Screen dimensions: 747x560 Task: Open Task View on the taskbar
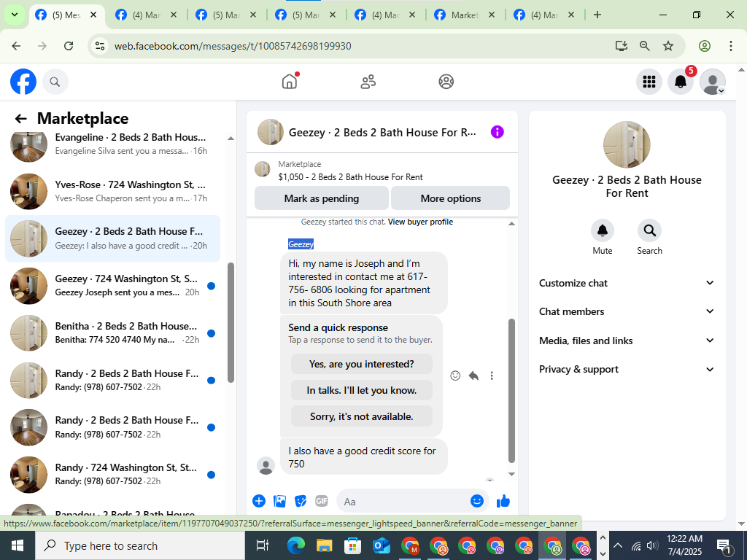pos(263,545)
